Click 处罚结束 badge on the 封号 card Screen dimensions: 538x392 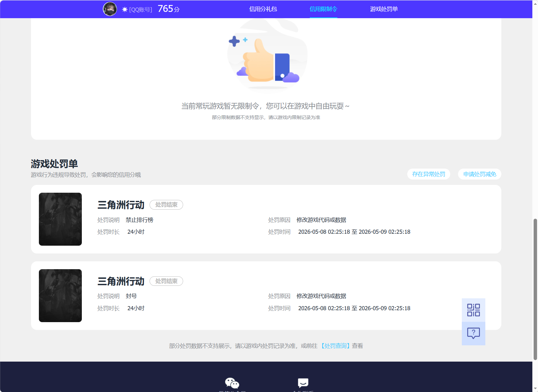[x=166, y=281]
